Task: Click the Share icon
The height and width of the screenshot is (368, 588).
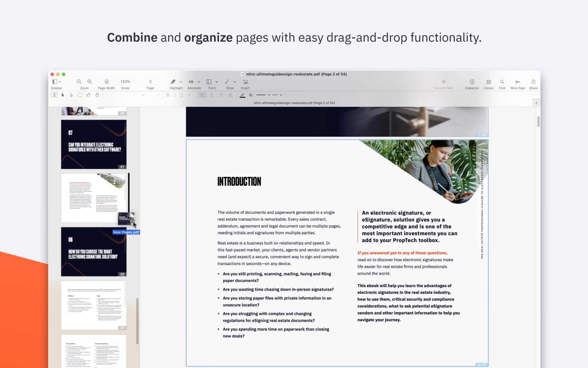Action: pos(533,82)
